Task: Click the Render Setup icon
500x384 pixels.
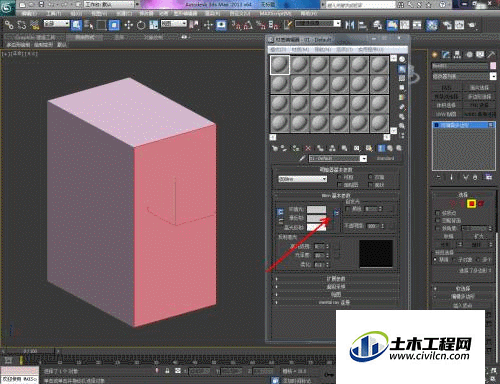Action: pyautogui.click(x=447, y=25)
